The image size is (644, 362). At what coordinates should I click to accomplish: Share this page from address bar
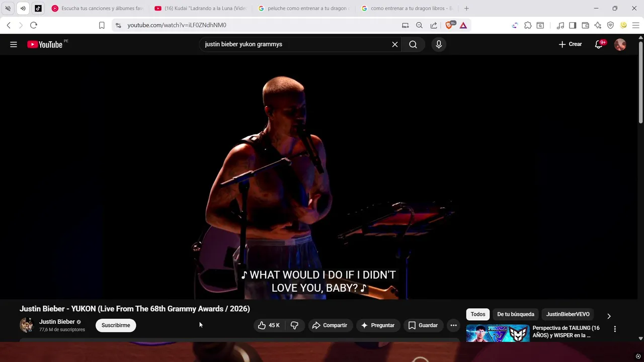pyautogui.click(x=434, y=25)
